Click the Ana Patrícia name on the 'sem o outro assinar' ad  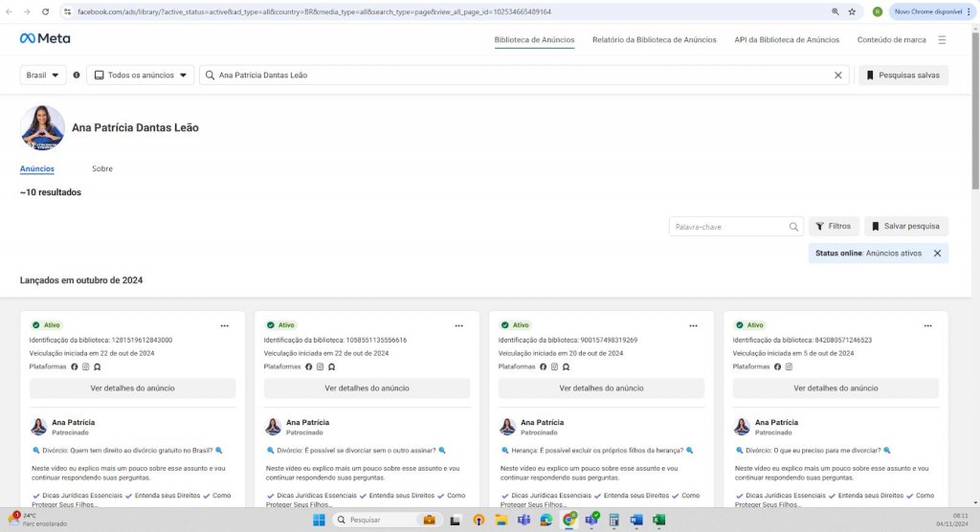307,423
